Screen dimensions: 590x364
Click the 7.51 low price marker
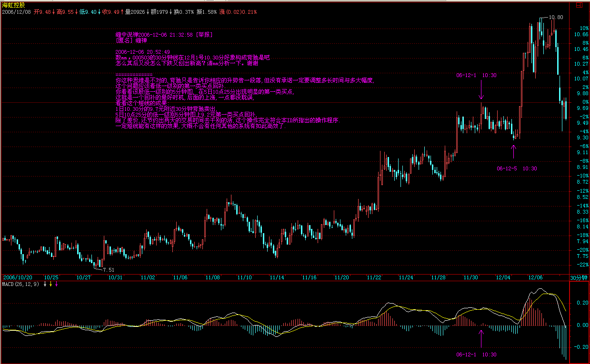109,269
